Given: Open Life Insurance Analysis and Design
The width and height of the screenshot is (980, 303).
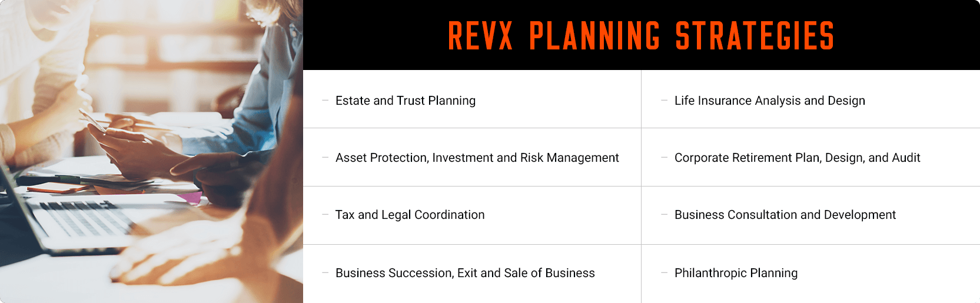Looking at the screenshot, I should [770, 101].
